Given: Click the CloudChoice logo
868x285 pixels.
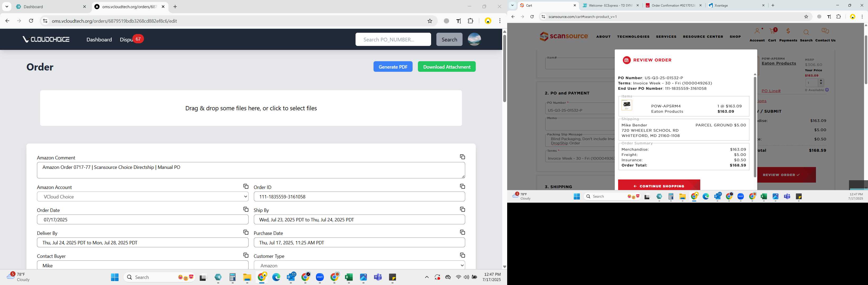Looking at the screenshot, I should coord(46,39).
